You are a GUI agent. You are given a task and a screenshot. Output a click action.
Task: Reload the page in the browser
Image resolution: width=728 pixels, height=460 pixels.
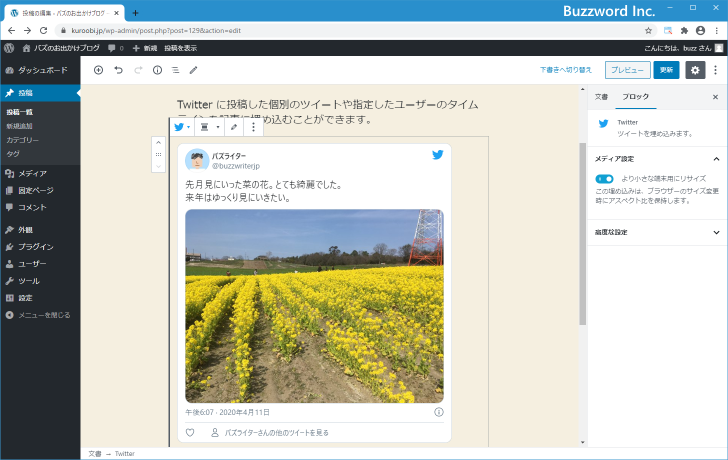(x=44, y=31)
